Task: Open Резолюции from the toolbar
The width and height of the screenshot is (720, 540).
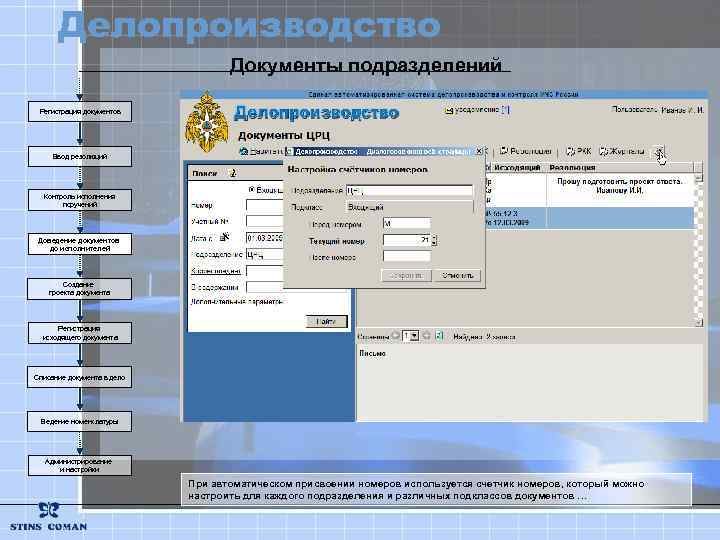Action: [525, 151]
